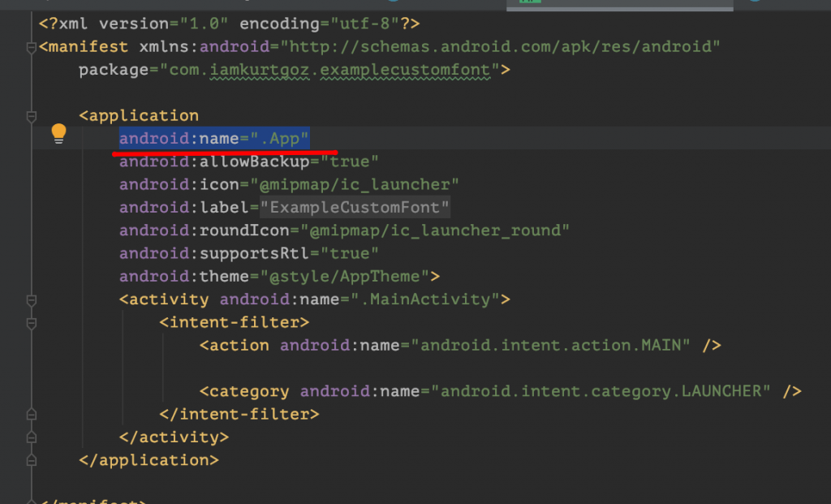Viewport: 831px width, 504px height.
Task: Click the opening <application tag text
Action: [139, 115]
